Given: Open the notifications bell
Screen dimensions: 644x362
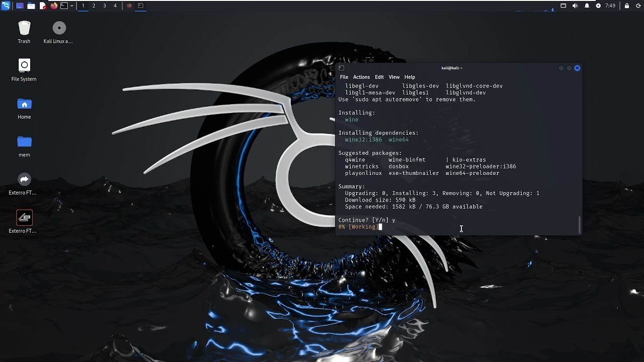Looking at the screenshot, I should [x=587, y=6].
